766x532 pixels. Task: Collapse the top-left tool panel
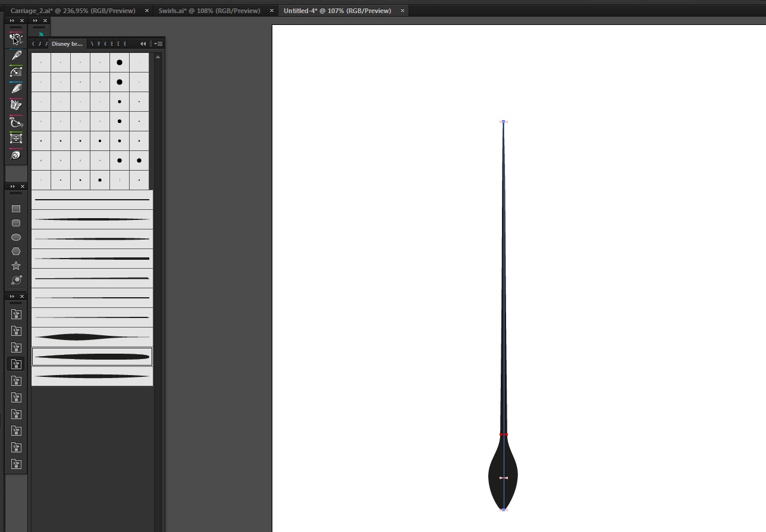coord(12,21)
